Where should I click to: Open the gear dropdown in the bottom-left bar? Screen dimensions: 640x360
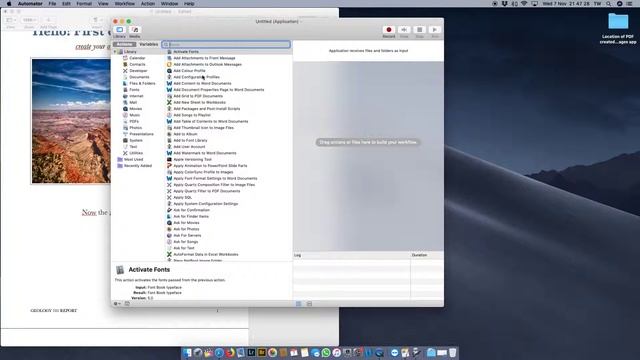coord(117,304)
